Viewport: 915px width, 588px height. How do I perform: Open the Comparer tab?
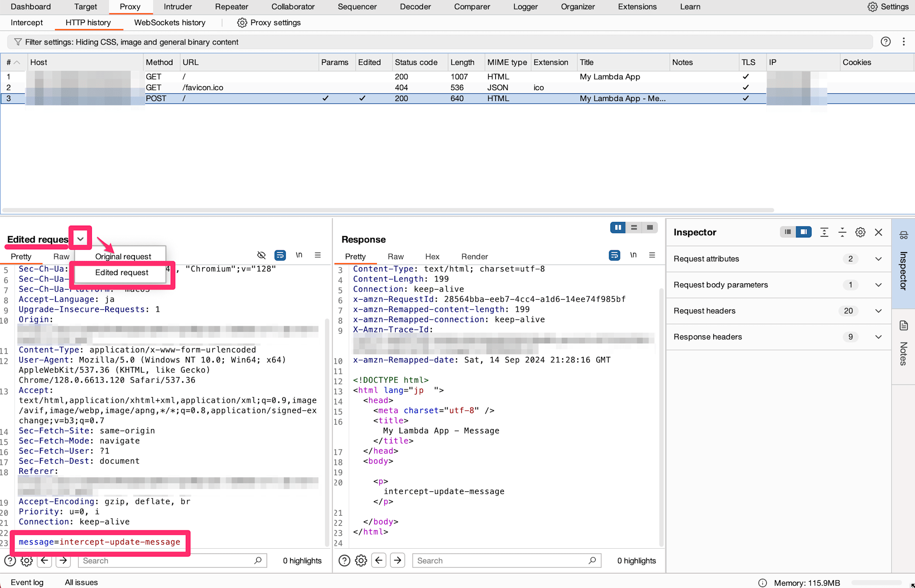tap(472, 7)
